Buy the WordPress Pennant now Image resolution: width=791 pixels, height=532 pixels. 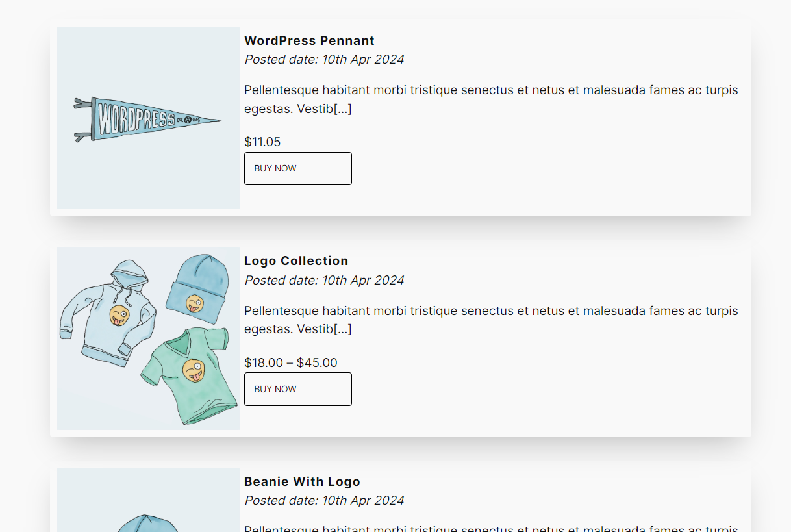click(x=298, y=168)
